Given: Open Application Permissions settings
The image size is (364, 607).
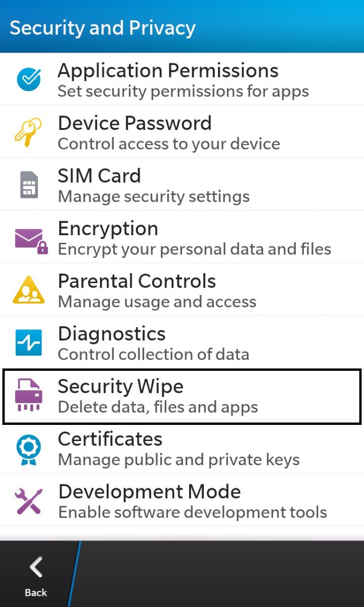Looking at the screenshot, I should [182, 79].
